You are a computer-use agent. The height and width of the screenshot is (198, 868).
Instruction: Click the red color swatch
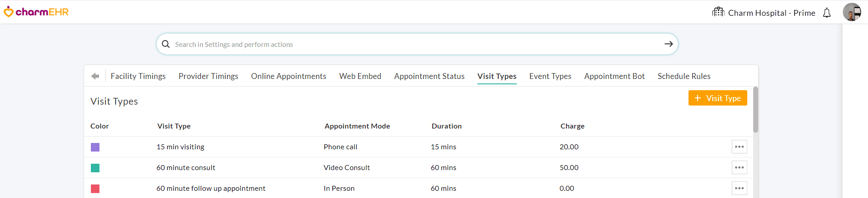pos(95,189)
